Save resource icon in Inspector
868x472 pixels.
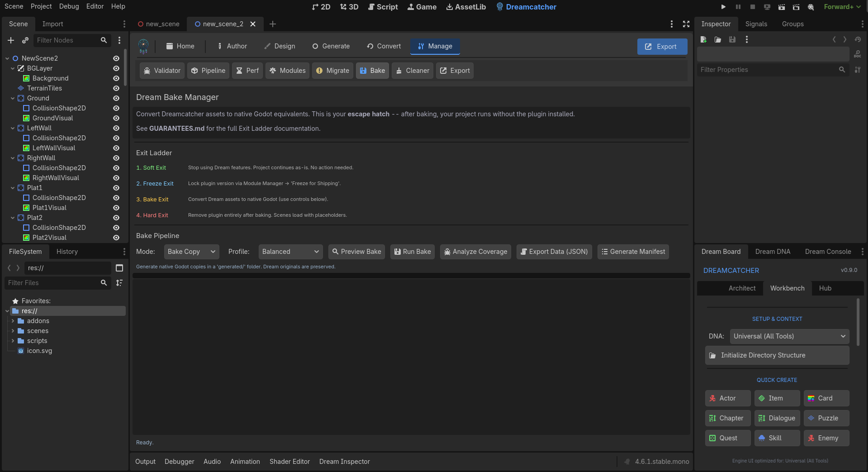pos(732,39)
